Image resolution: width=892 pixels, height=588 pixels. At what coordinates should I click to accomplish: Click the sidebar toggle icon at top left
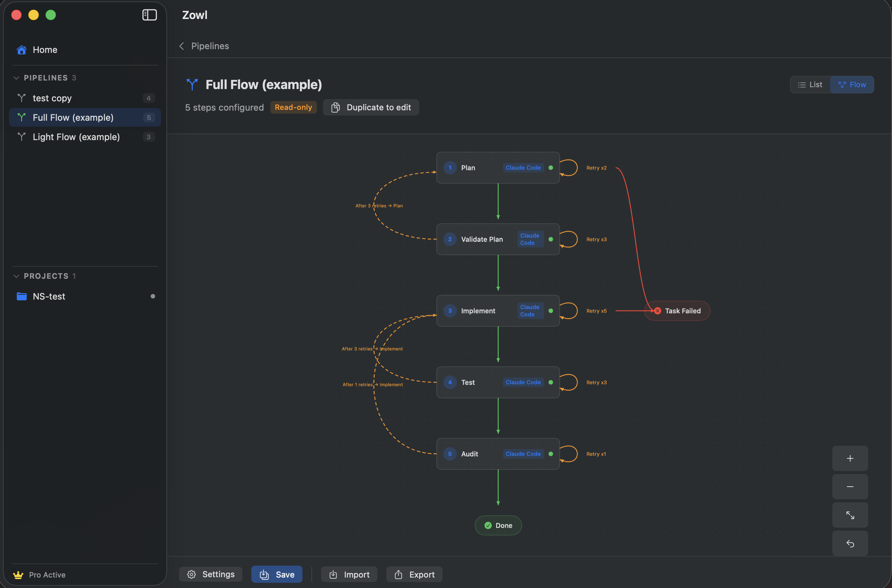pos(149,15)
